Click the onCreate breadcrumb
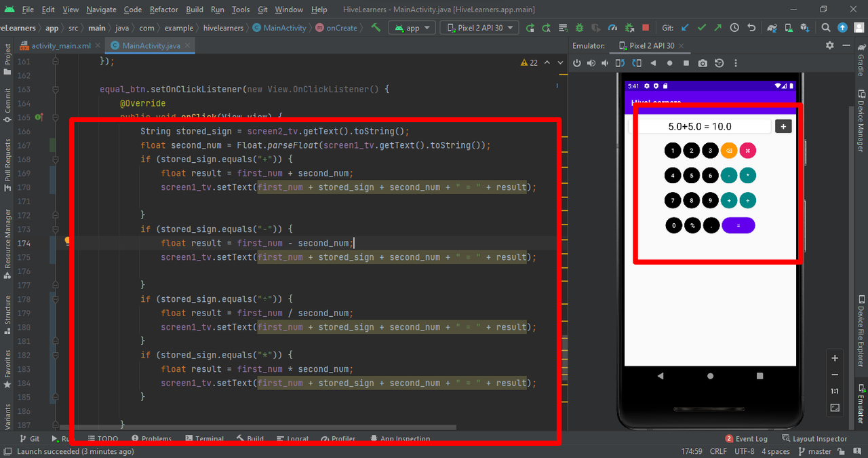Viewport: 868px width, 458px height. [x=336, y=28]
